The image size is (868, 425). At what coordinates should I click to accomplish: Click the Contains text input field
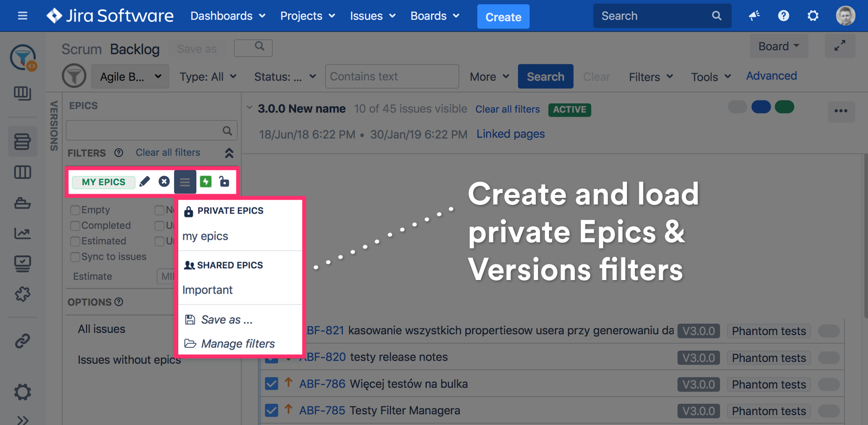click(392, 76)
